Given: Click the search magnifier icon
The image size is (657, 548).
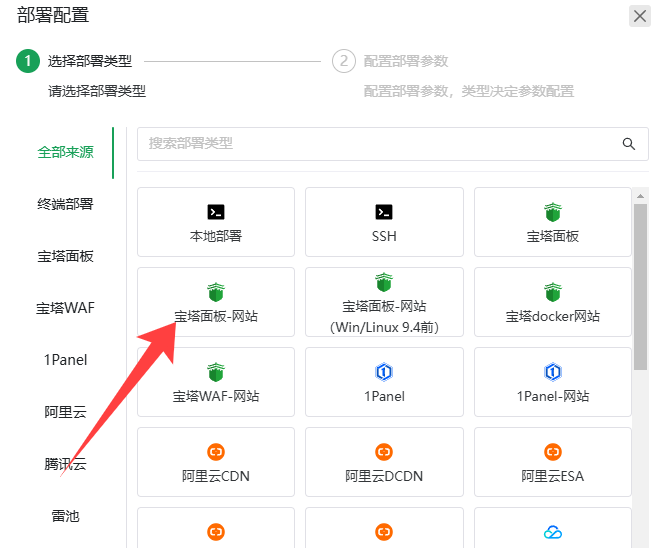Looking at the screenshot, I should (629, 143).
